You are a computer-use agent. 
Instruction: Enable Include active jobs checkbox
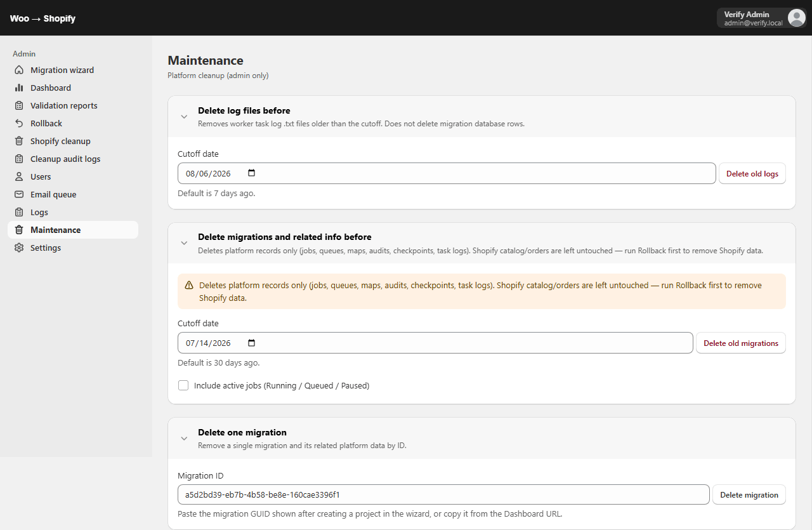183,385
